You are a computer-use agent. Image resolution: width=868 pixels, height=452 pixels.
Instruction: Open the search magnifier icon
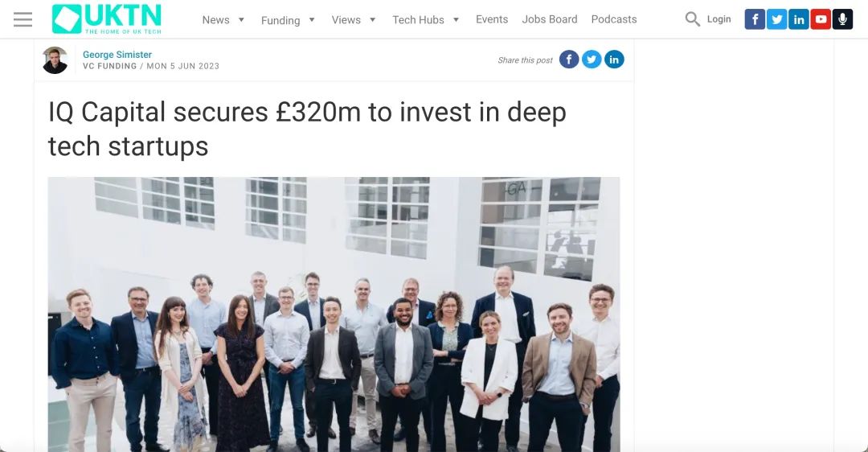coord(692,18)
